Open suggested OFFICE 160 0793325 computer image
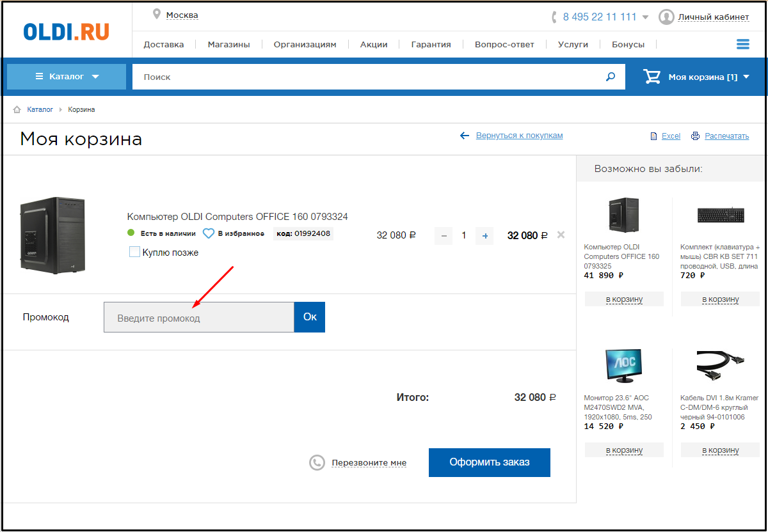Viewport: 768px width, 532px height. point(623,215)
